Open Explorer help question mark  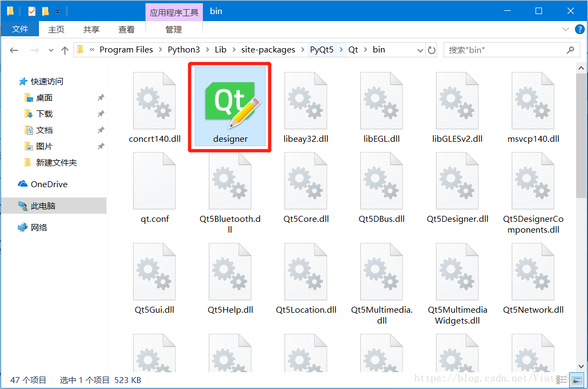pos(579,29)
